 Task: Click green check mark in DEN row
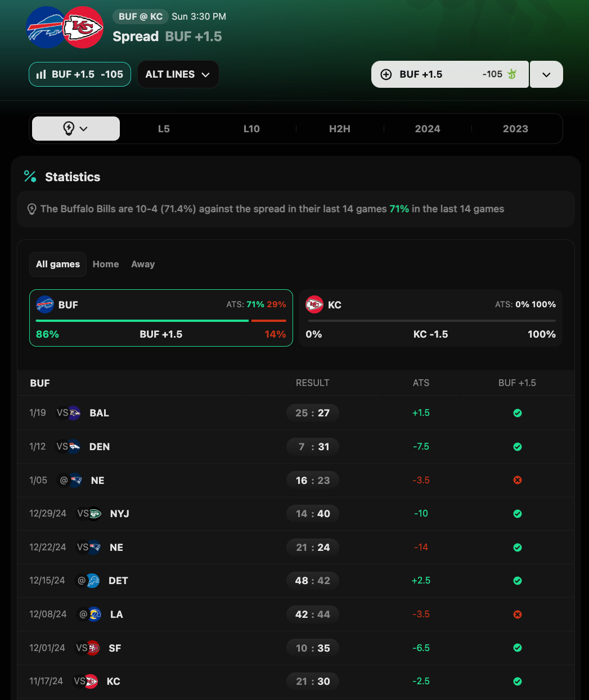(x=518, y=447)
